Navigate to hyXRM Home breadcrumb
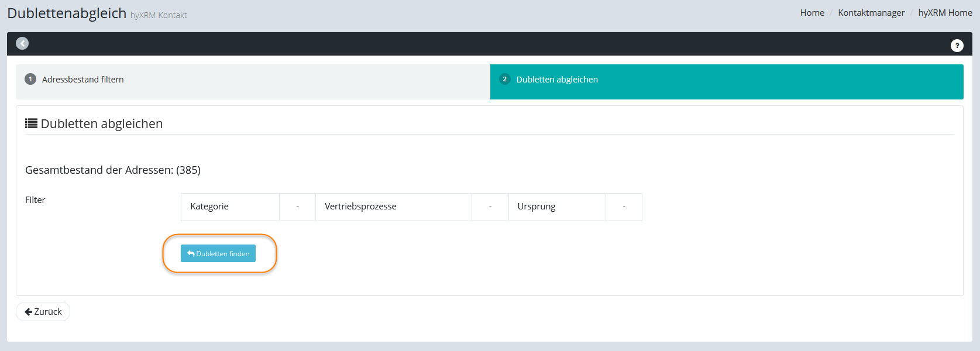Screen dimensions: 980x351 [944, 13]
